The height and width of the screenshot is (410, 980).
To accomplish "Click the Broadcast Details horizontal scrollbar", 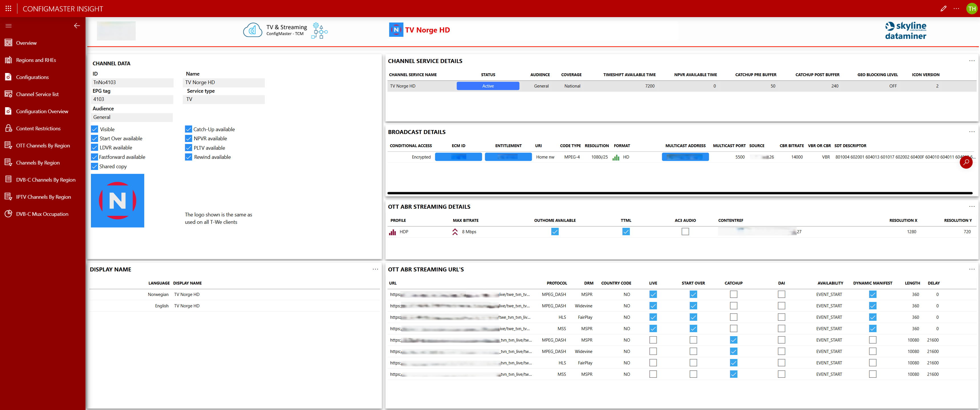I will (680, 193).
